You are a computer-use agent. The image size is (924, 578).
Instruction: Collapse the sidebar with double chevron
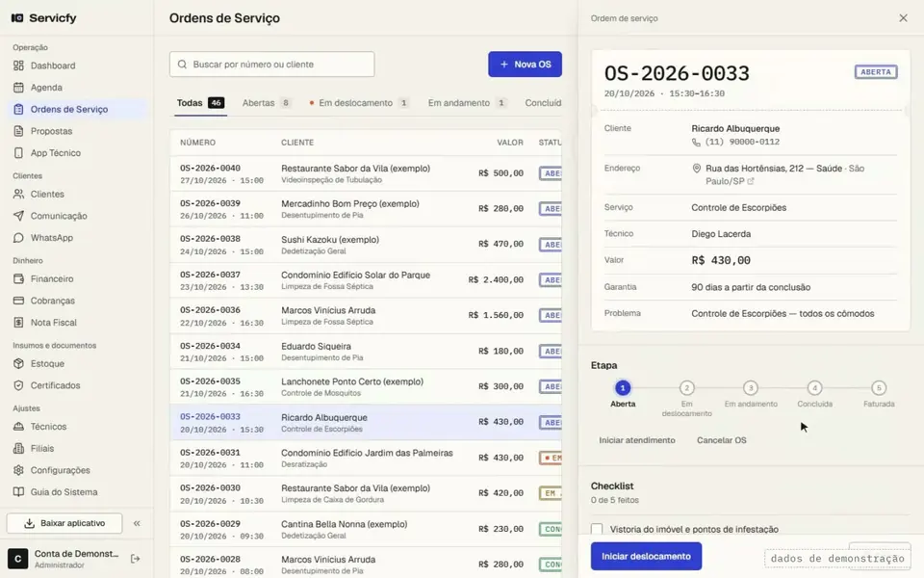tap(137, 523)
